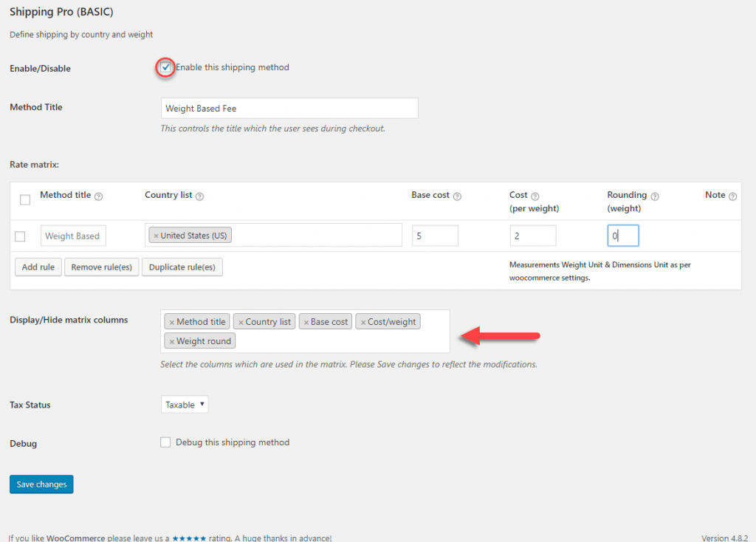Check Debug this shipping method

165,442
